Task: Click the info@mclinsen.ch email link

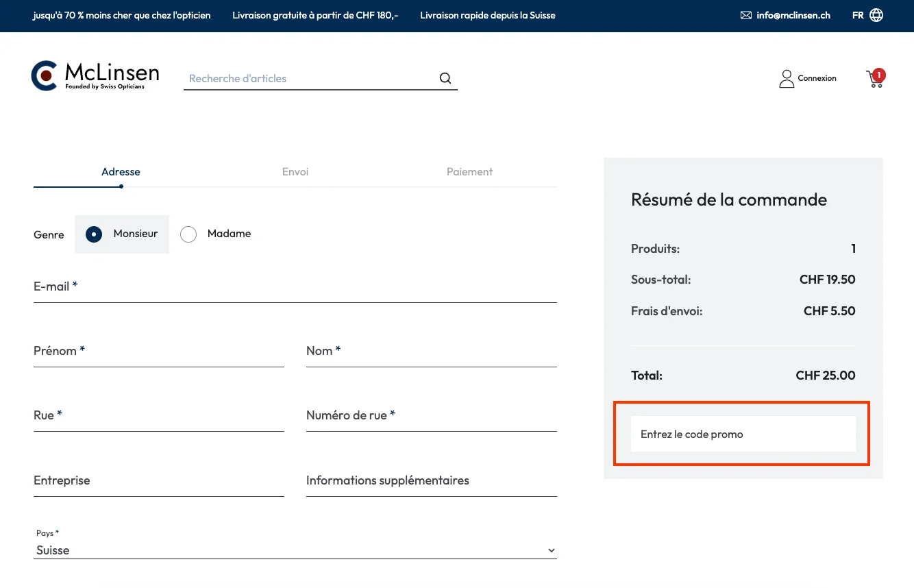Action: [x=793, y=14]
